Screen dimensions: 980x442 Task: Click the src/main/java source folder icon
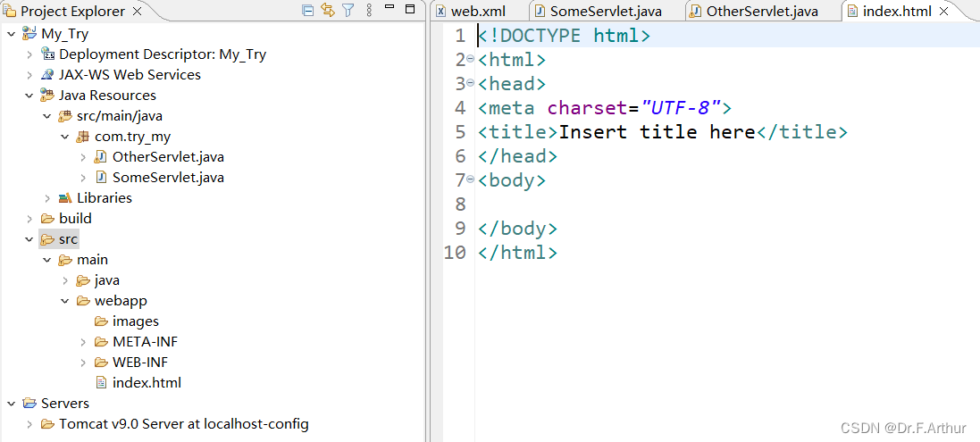click(x=65, y=116)
